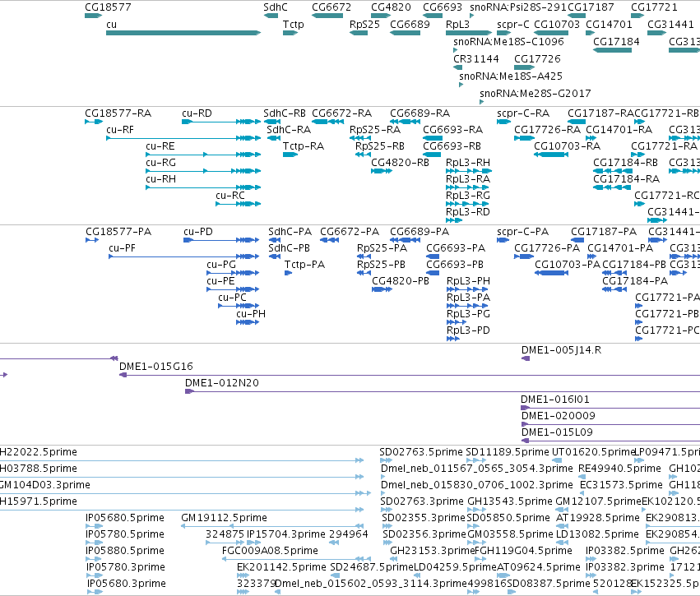Click the cu-PD protein feature
This screenshot has width=700, height=596.
pyautogui.click(x=221, y=240)
